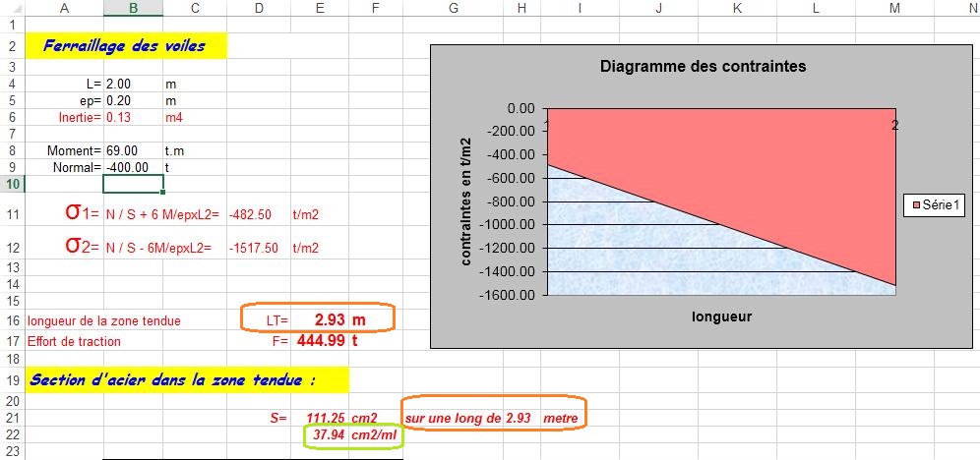Click the 'L=' label in row 4
Viewport: 980px width, 460px height.
[x=93, y=83]
